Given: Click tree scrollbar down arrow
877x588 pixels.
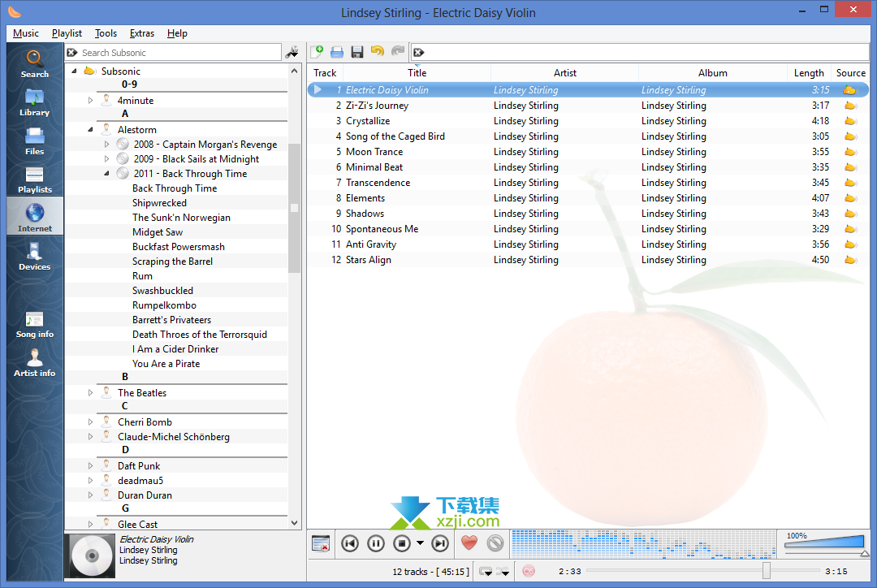Looking at the screenshot, I should 294,523.
